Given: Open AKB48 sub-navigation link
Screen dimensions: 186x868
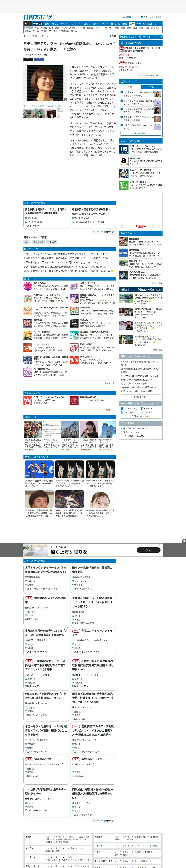Looking at the screenshot, I should coord(44,28).
